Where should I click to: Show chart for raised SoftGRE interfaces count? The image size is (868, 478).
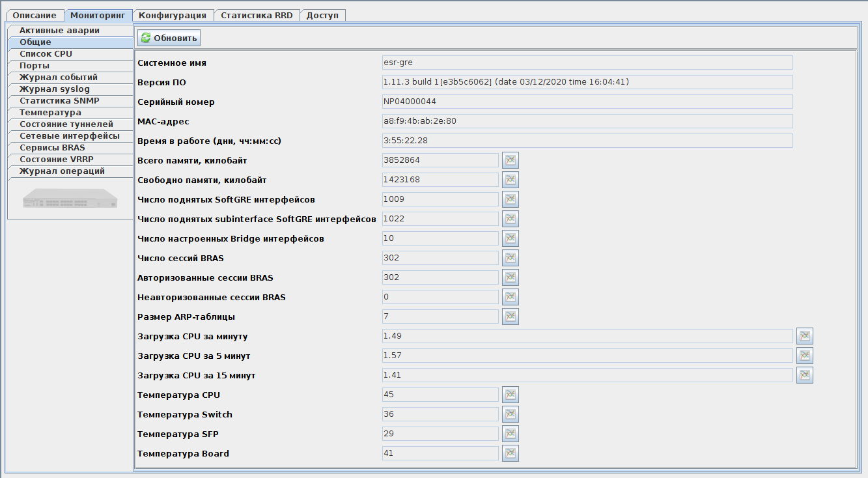[511, 199]
